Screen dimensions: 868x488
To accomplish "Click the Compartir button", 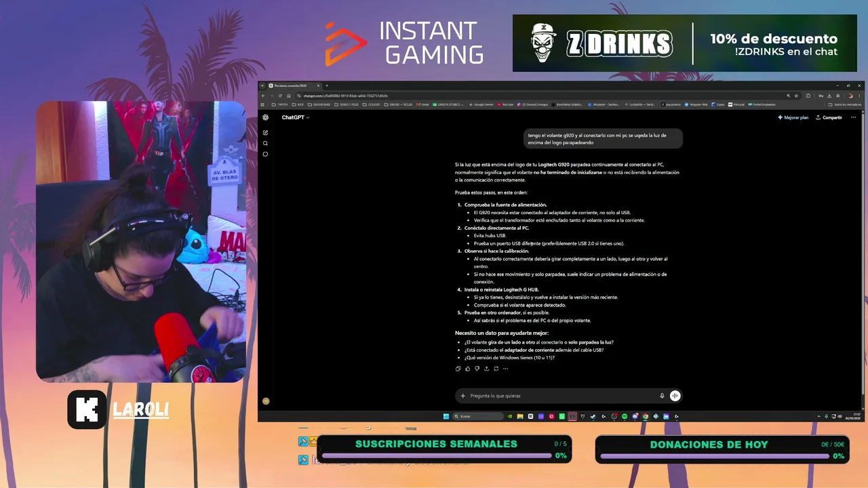I will point(829,117).
